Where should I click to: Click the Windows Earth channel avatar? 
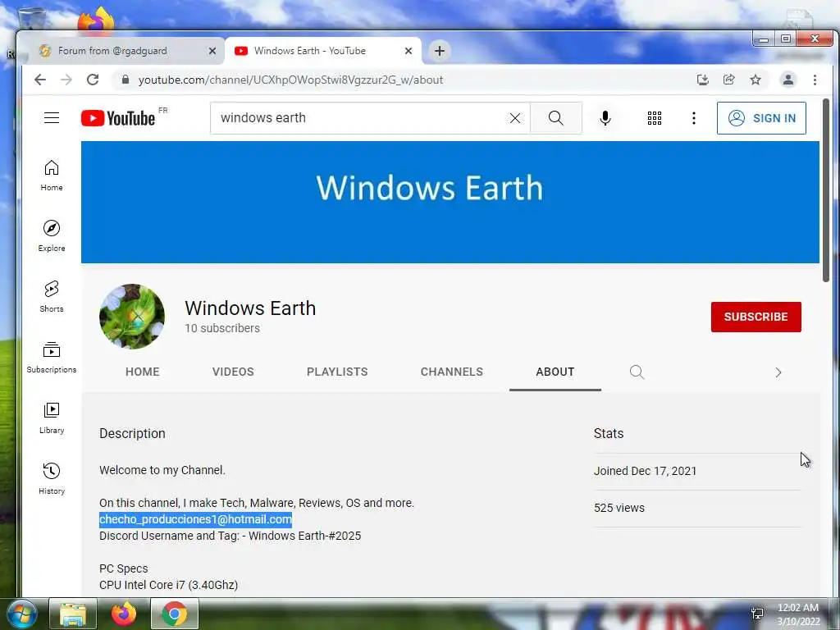tap(132, 317)
